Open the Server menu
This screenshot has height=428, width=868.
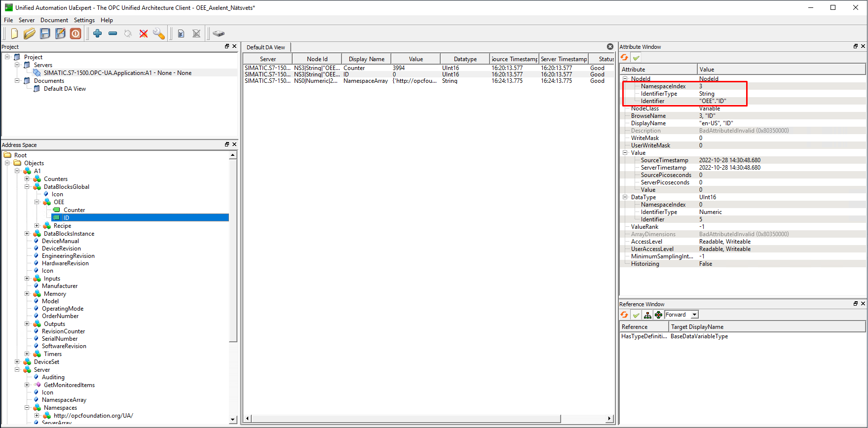point(27,20)
